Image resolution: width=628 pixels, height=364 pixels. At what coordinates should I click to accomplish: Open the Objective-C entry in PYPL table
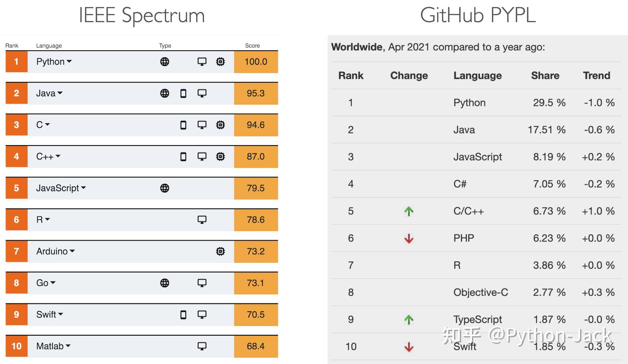click(x=481, y=293)
